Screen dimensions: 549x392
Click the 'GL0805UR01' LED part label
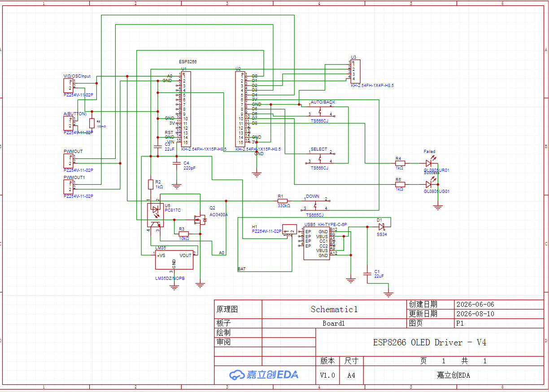436,170
